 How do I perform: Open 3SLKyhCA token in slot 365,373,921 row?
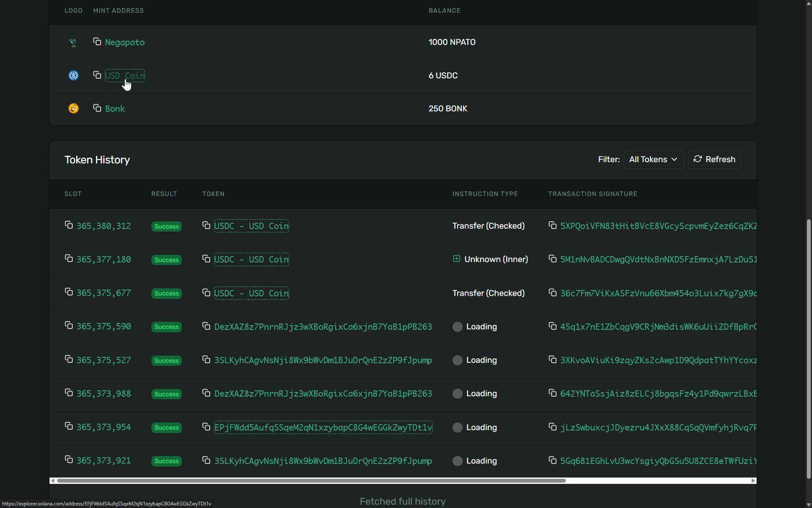point(323,461)
